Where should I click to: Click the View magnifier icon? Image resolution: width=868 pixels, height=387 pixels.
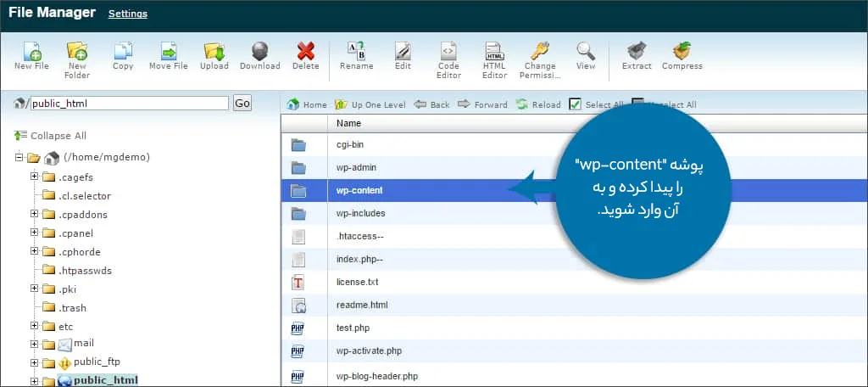coord(586,56)
